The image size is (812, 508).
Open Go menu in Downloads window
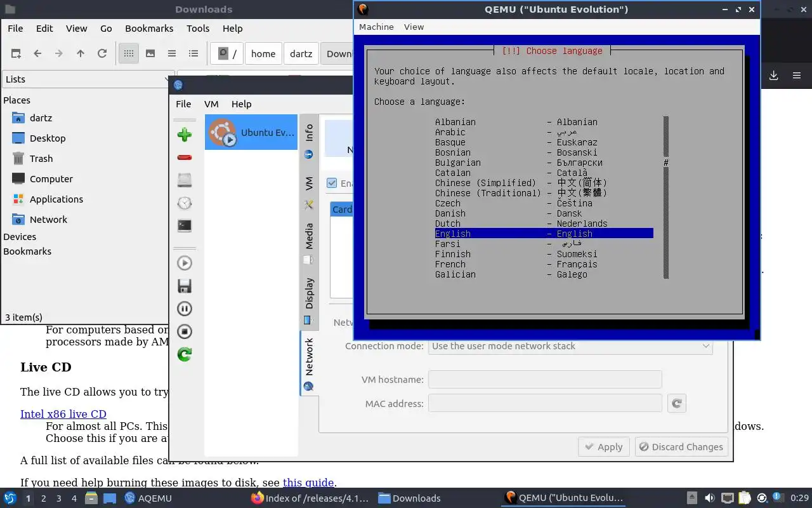pyautogui.click(x=106, y=28)
